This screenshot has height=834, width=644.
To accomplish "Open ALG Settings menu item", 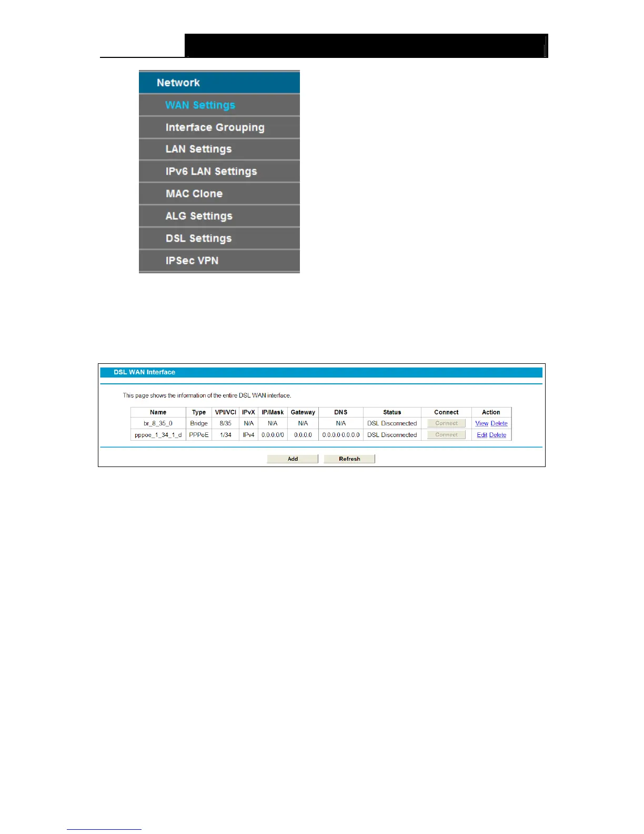I will [219, 216].
